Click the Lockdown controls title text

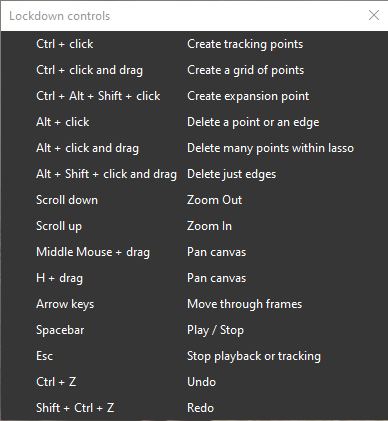tap(60, 16)
